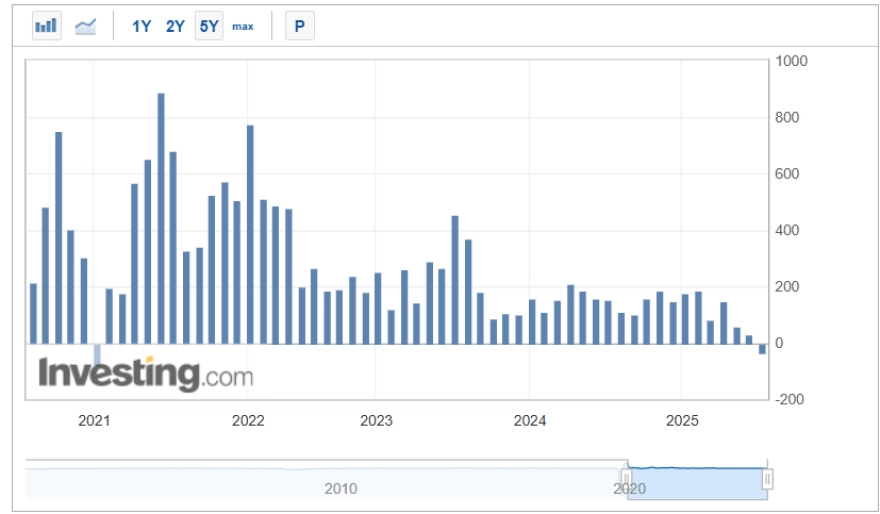Click the 2020 label in the navigator timeline

pyautogui.click(x=629, y=489)
